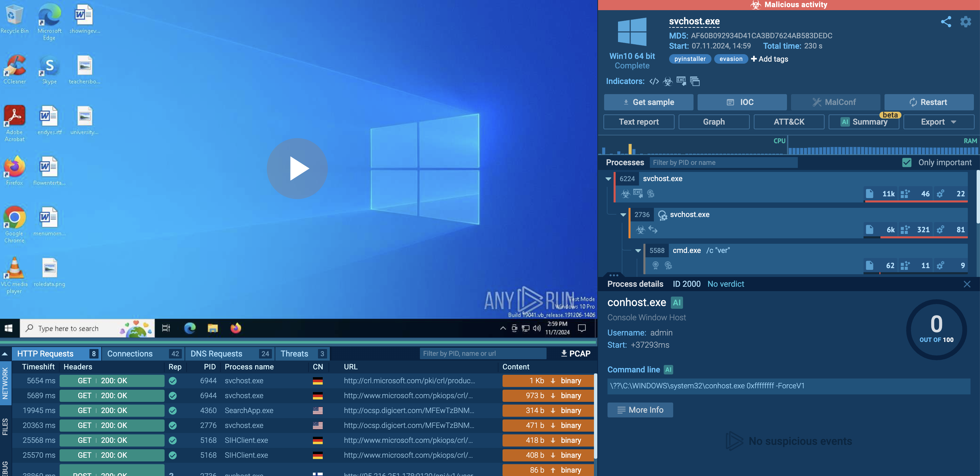980x476 pixels.
Task: Click the AI badge beside conhost.exe
Action: [x=676, y=303]
